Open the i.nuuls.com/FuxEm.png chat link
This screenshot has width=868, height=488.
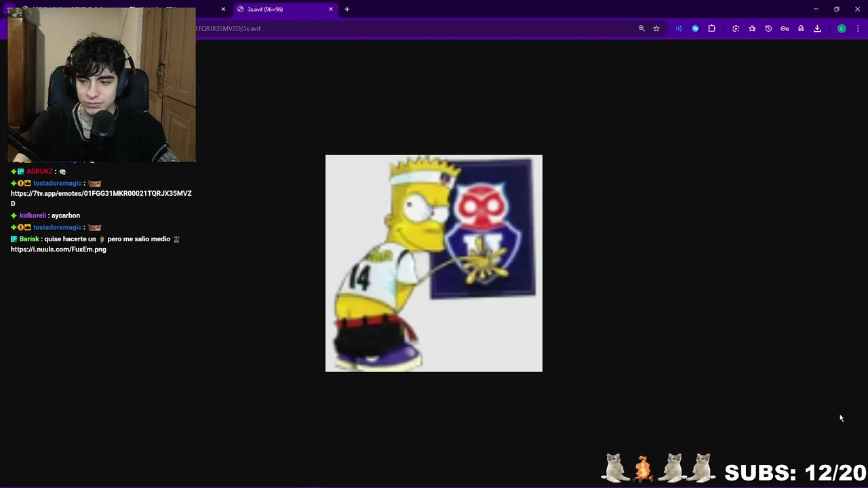(58, 249)
